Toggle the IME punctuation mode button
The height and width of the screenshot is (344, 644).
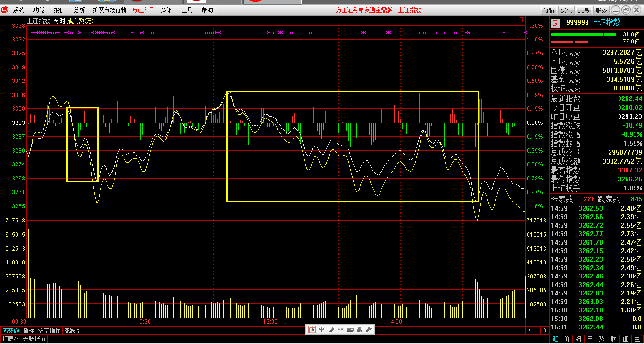(340, 330)
